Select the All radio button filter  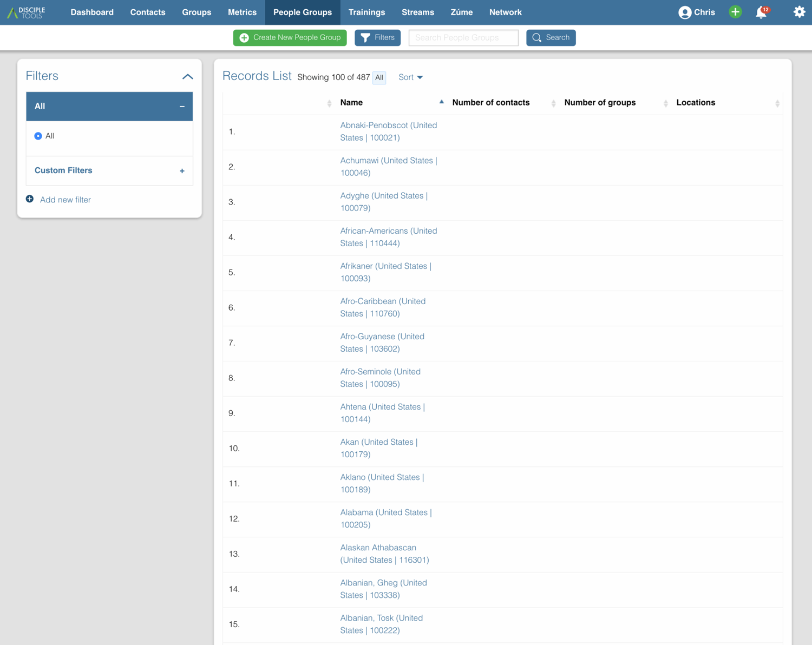point(38,136)
